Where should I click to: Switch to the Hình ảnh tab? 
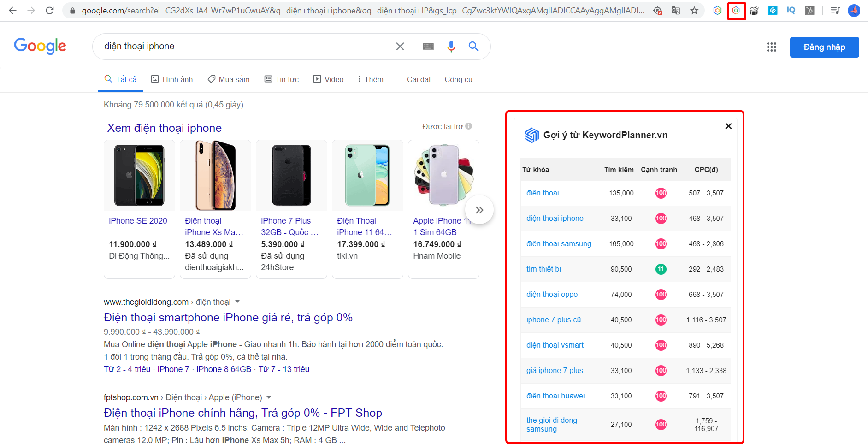tap(172, 79)
